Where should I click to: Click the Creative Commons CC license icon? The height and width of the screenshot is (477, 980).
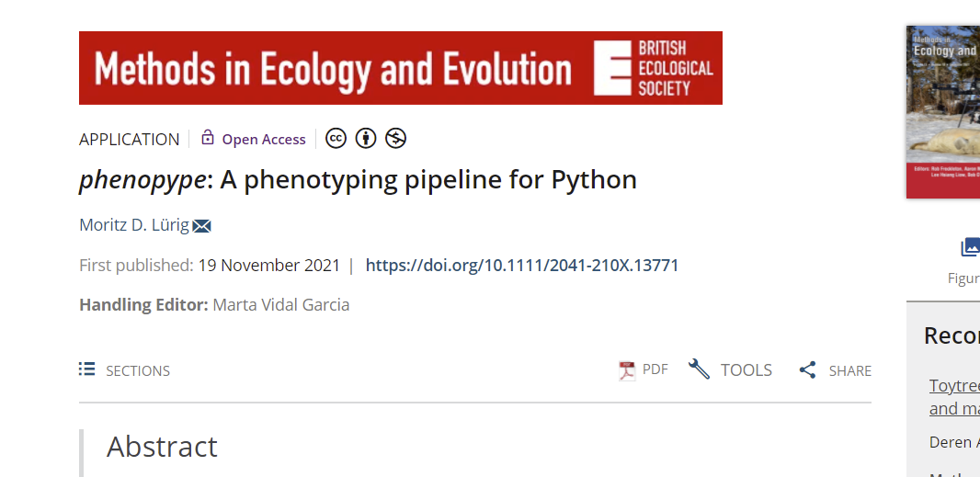[336, 139]
